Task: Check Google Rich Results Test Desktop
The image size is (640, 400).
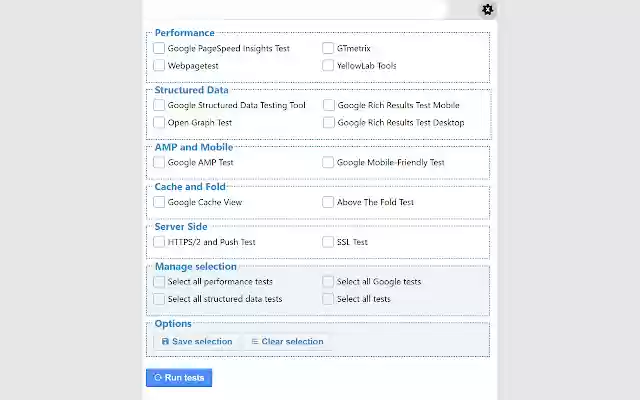Action: coord(329,122)
